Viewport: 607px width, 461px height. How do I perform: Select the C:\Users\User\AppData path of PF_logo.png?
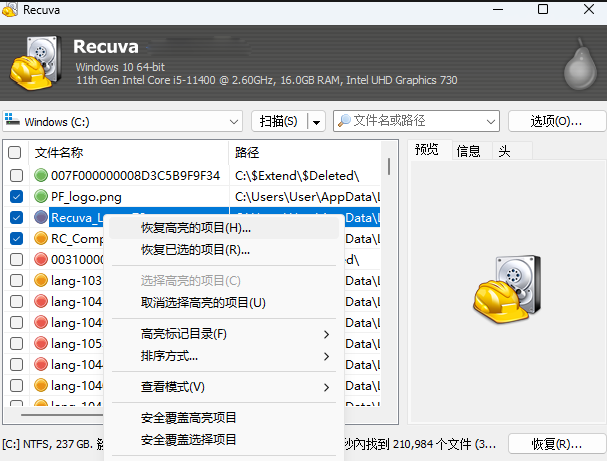click(307, 197)
